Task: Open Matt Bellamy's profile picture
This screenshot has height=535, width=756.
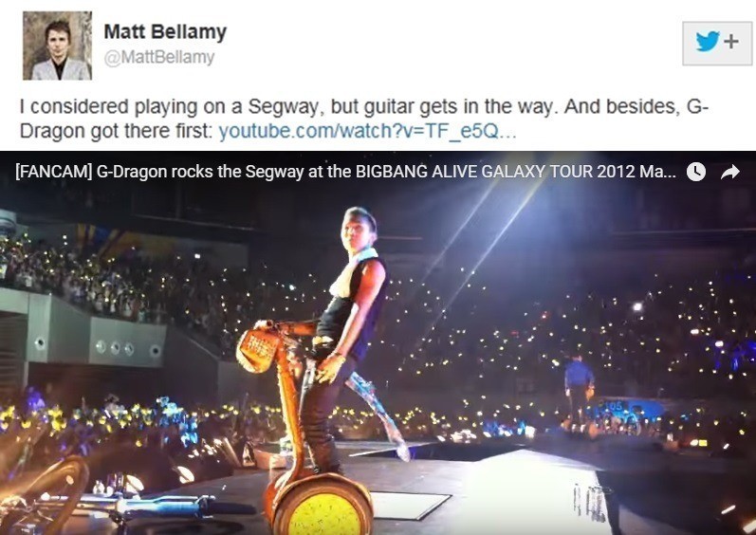Action: pyautogui.click(x=57, y=46)
